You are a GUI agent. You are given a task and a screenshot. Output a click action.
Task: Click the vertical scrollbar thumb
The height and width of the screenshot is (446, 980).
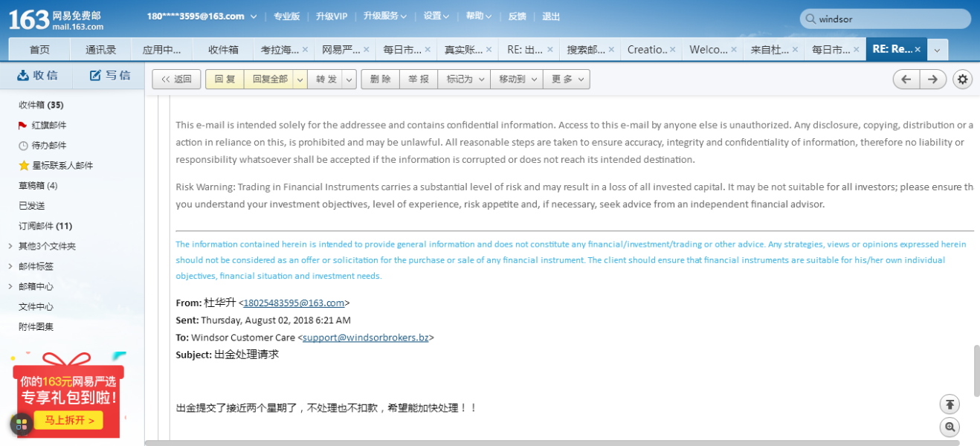[976, 370]
